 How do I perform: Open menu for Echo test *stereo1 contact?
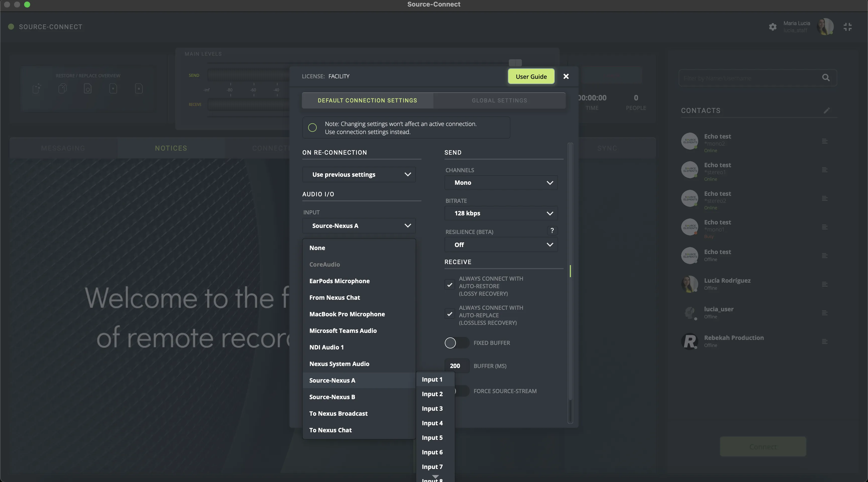click(825, 170)
